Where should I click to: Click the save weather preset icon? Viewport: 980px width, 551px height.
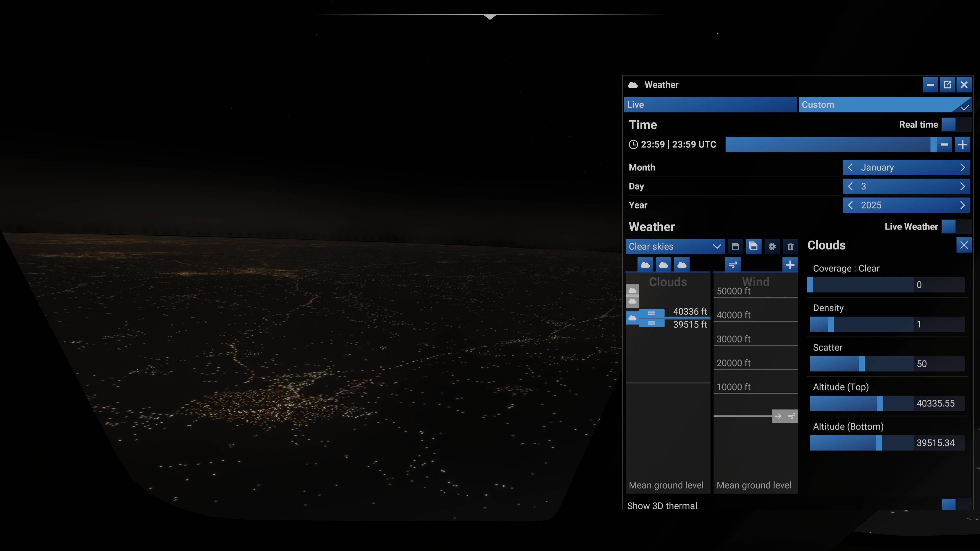click(x=735, y=246)
